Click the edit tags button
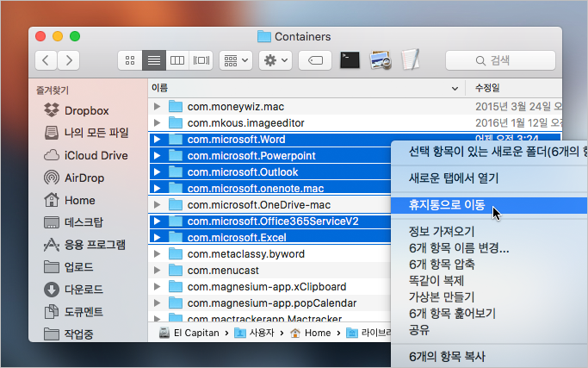The image size is (588, 368). (315, 60)
